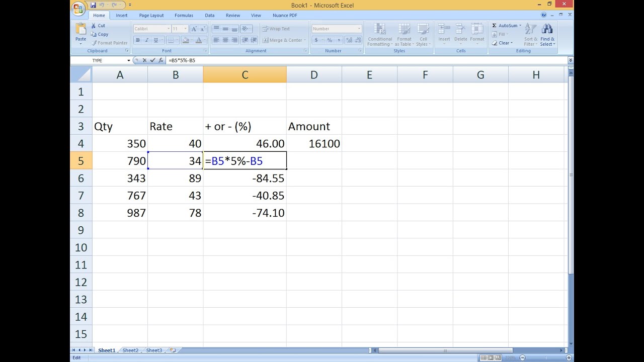Click the zoom slider in status bar

[x=545, y=358]
